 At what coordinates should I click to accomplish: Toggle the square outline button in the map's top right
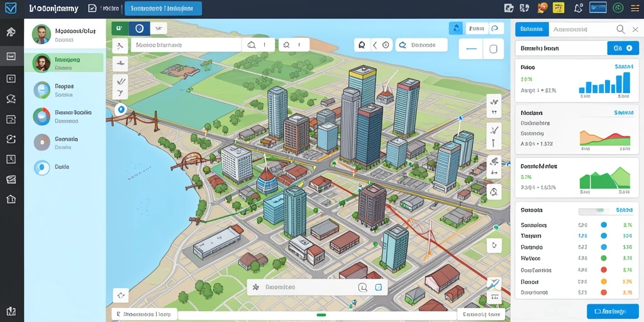pyautogui.click(x=494, y=49)
